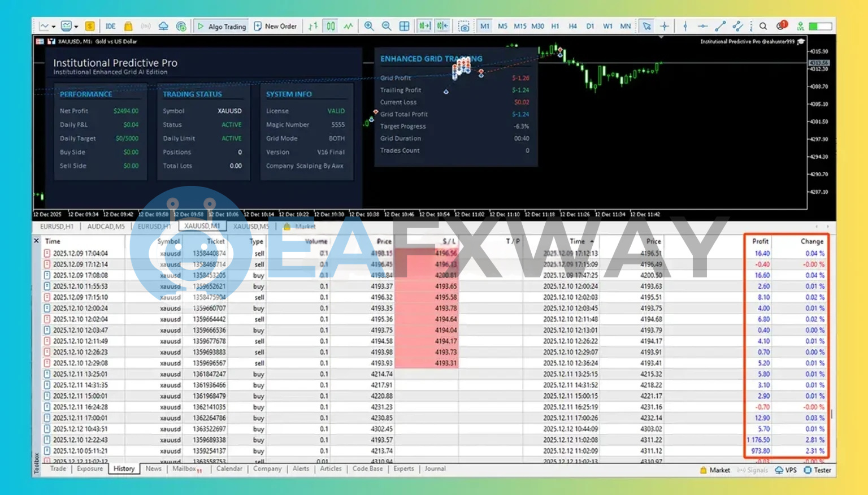Select the crosshair tool
Screen dimensions: 868x495
click(665, 26)
